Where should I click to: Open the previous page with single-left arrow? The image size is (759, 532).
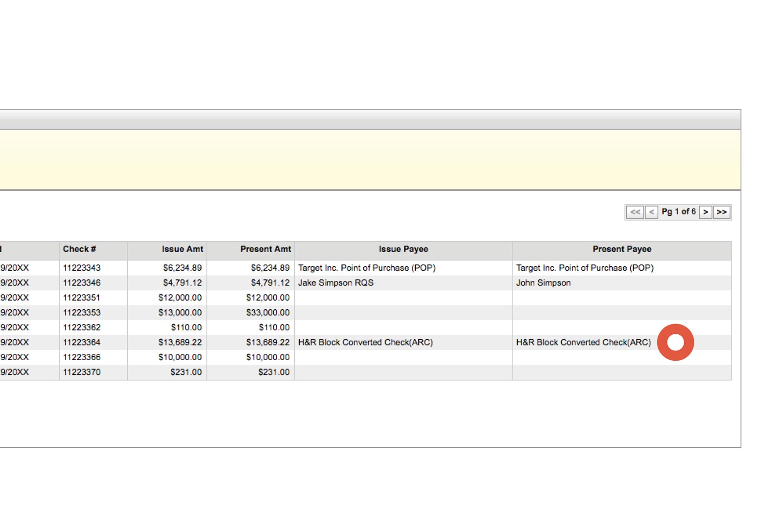651,212
